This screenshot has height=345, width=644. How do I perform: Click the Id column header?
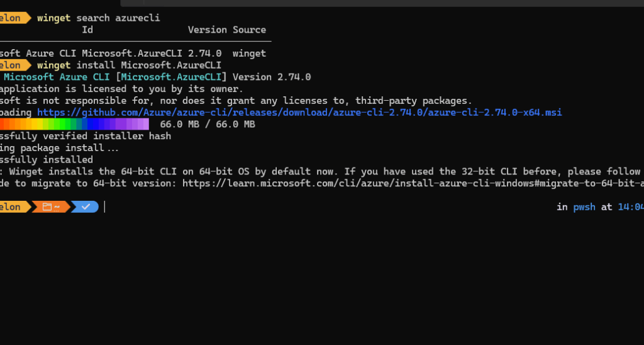(x=87, y=30)
